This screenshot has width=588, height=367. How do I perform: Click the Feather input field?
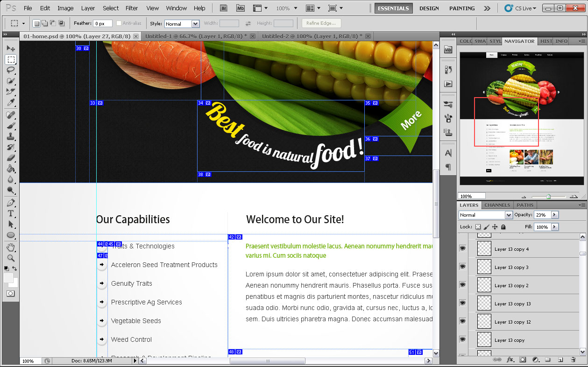click(102, 24)
